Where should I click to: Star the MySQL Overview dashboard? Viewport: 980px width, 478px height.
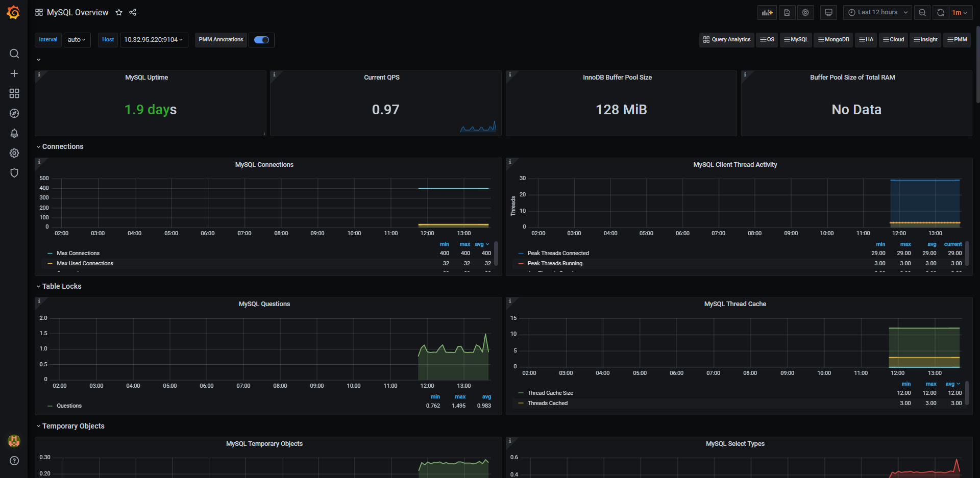119,12
